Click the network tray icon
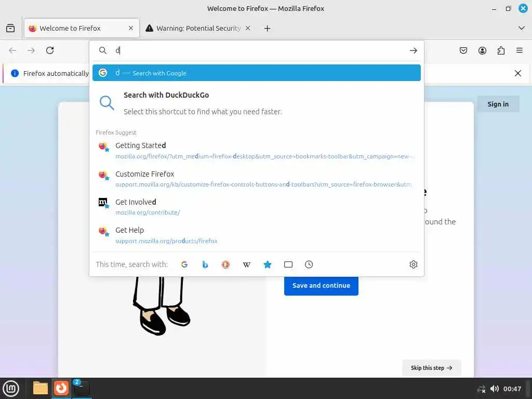This screenshot has height=399, width=532. point(481,389)
